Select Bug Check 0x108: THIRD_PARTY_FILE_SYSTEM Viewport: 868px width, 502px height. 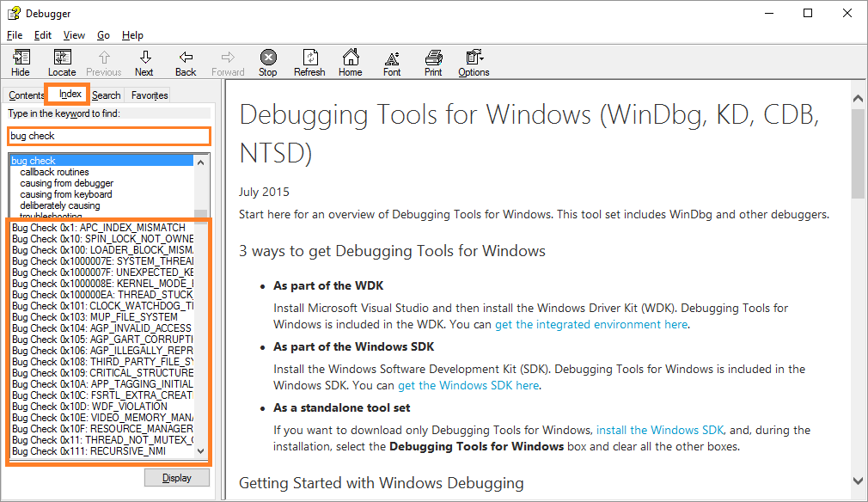[x=102, y=361]
